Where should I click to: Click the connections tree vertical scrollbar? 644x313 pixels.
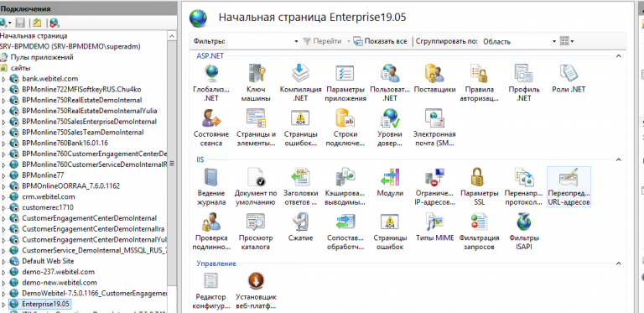pos(172,164)
